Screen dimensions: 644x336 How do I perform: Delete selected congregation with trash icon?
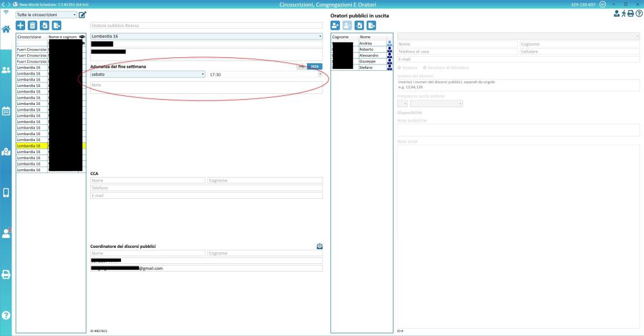click(x=32, y=25)
